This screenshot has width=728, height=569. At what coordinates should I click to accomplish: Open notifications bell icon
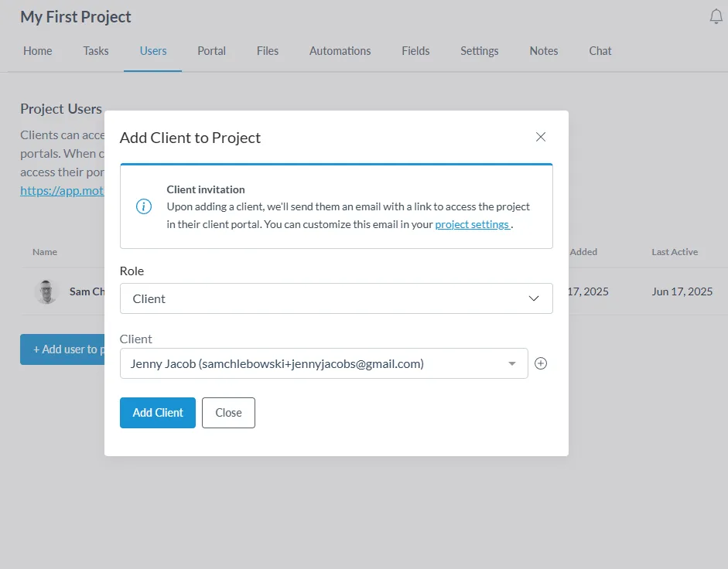point(716,17)
